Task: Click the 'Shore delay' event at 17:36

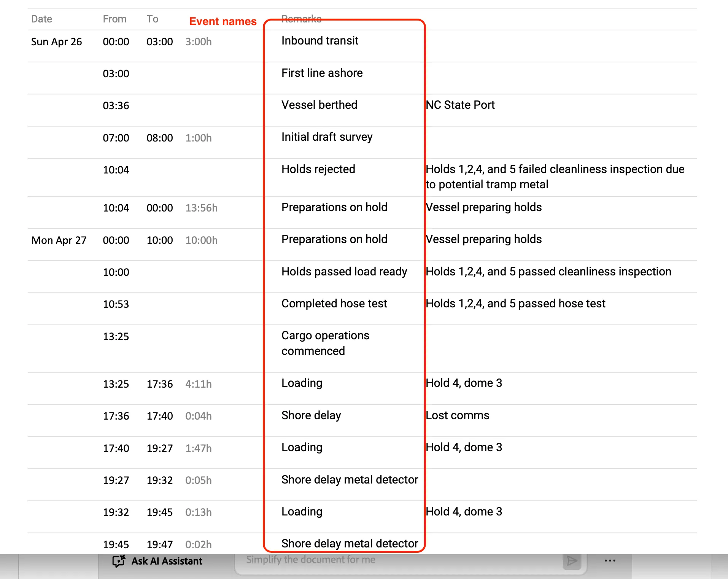Action: point(311,415)
